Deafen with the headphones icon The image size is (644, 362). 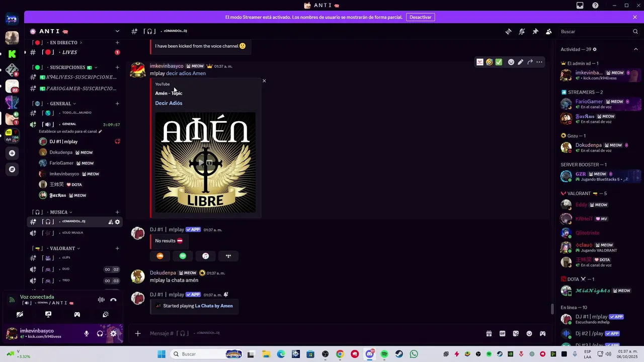(x=100, y=333)
